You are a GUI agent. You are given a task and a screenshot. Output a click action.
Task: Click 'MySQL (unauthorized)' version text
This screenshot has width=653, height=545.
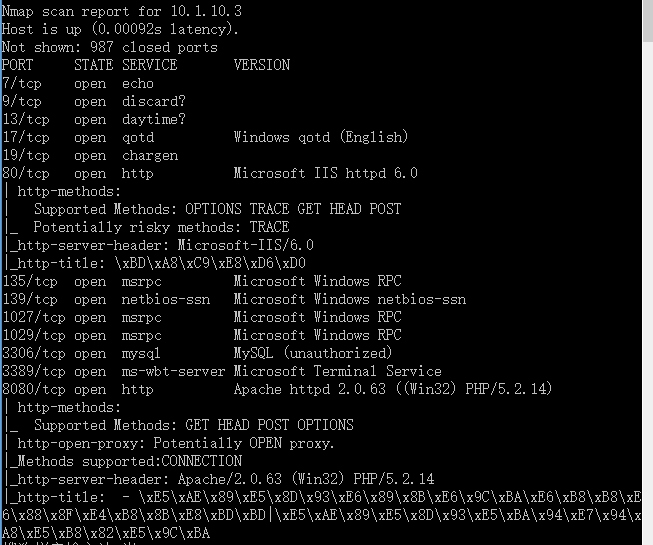click(x=313, y=353)
